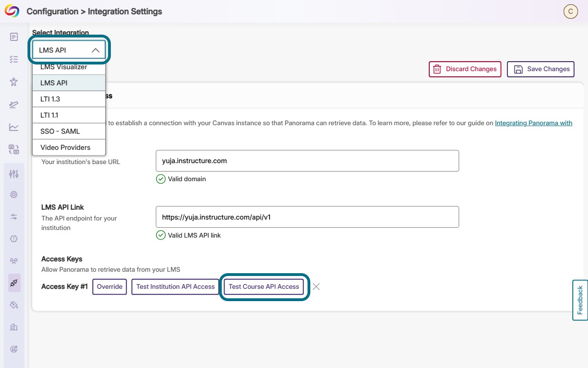Click Test Institution API Access button

[x=175, y=286]
